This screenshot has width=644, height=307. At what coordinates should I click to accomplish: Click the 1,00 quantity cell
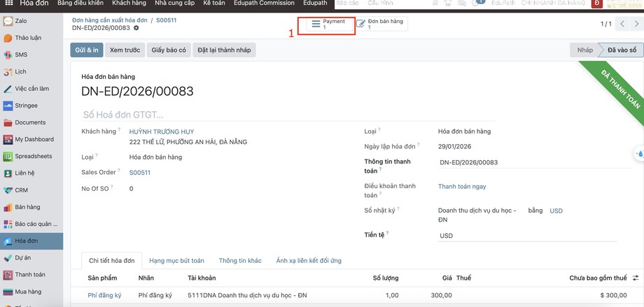click(x=392, y=296)
